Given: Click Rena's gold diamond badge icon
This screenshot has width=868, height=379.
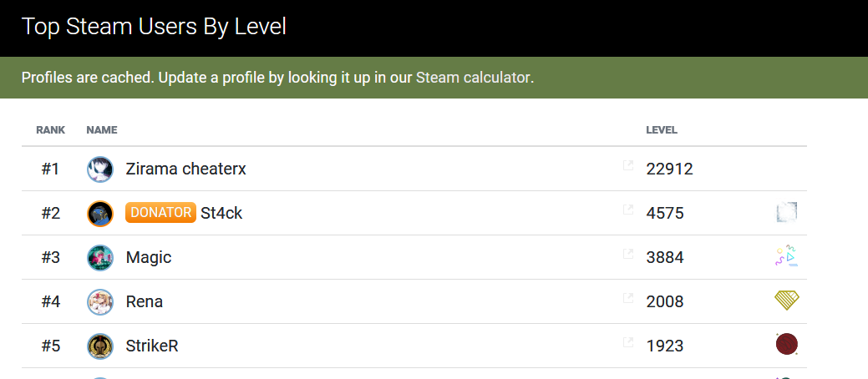Looking at the screenshot, I should (786, 301).
